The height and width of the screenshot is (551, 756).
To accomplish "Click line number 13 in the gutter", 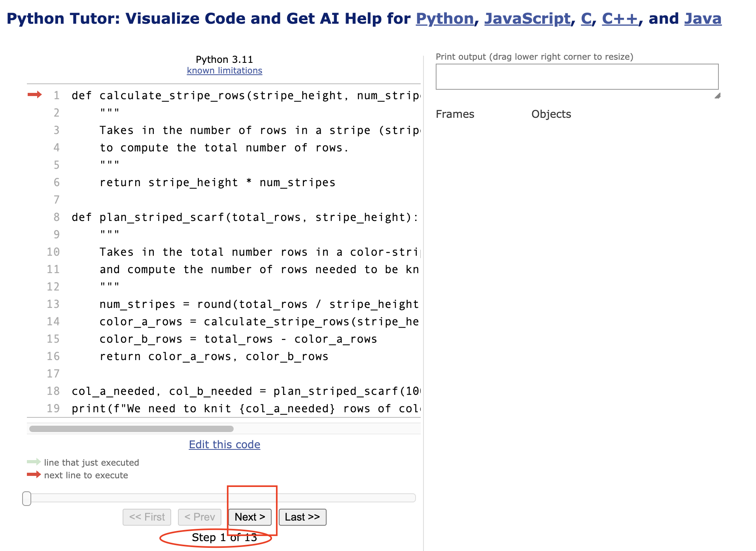I will point(53,304).
